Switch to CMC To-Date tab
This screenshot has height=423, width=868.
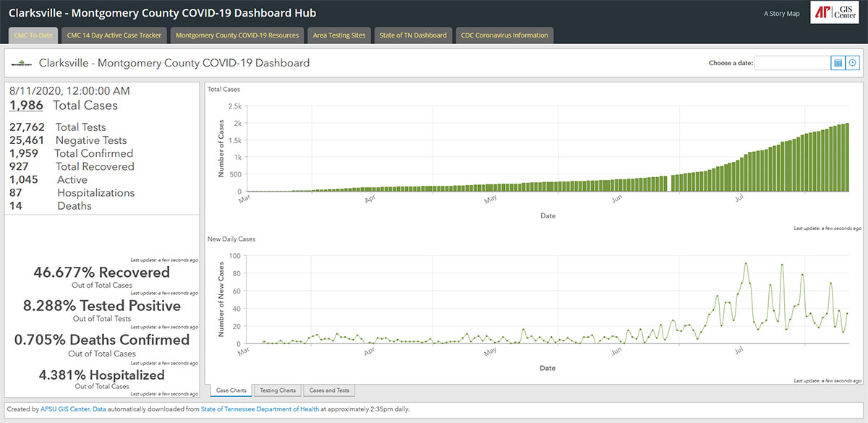click(x=33, y=35)
